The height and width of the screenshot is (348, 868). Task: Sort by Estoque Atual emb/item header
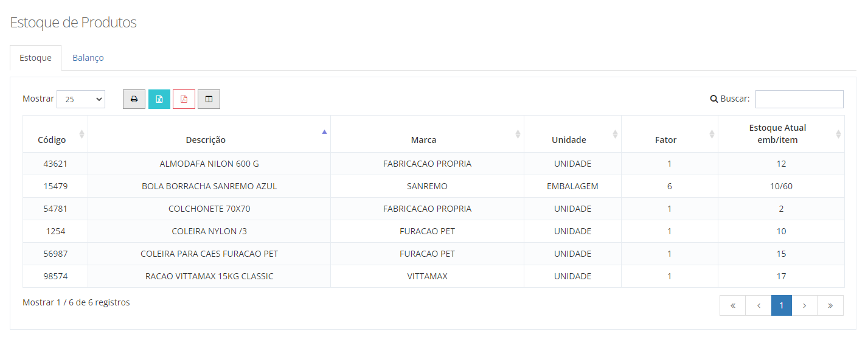click(x=777, y=134)
